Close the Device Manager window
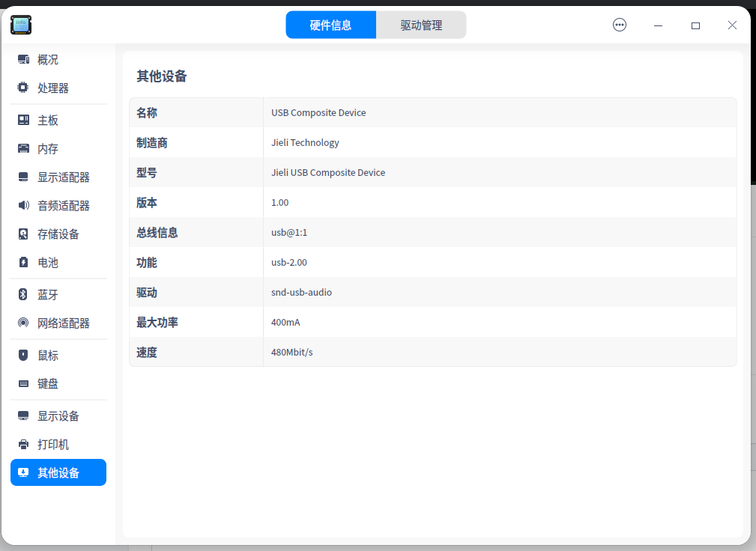 [732, 25]
